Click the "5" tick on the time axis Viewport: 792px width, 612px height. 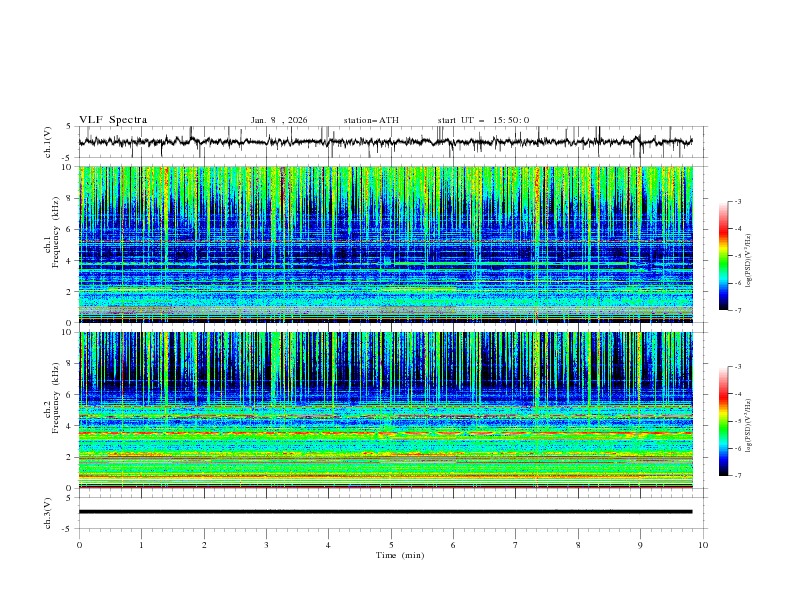point(391,545)
